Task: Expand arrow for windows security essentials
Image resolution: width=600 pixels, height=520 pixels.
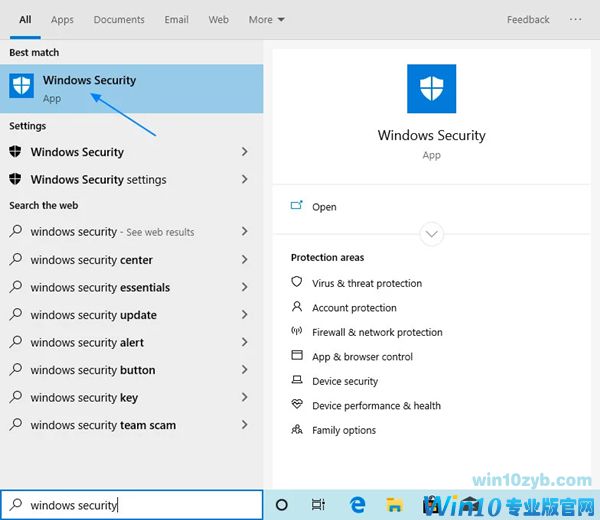Action: coord(245,287)
